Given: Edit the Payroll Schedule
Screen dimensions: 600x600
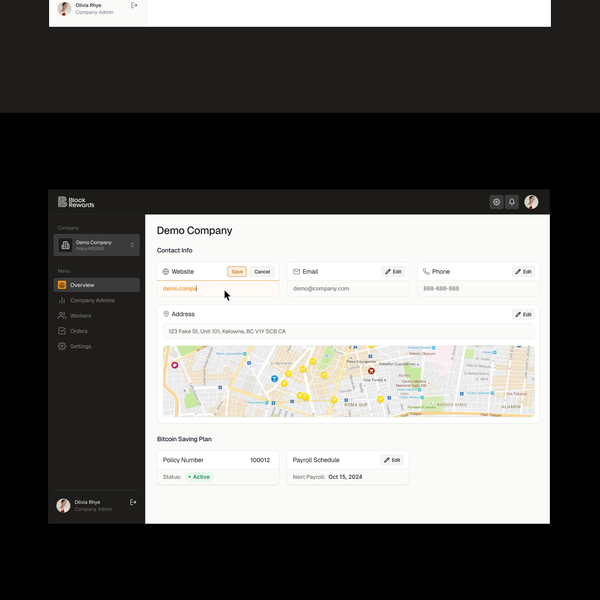Looking at the screenshot, I should 392,460.
